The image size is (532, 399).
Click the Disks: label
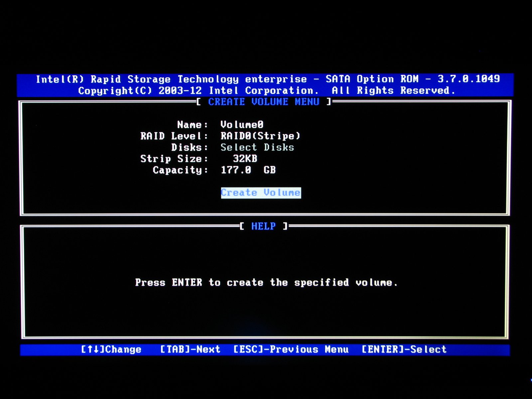click(x=190, y=147)
